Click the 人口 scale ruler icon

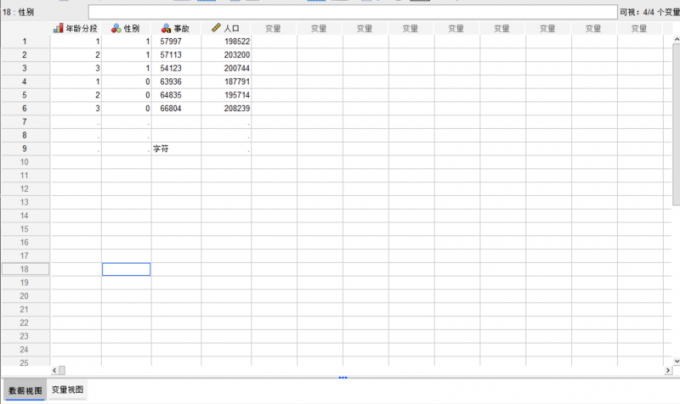click(x=215, y=28)
